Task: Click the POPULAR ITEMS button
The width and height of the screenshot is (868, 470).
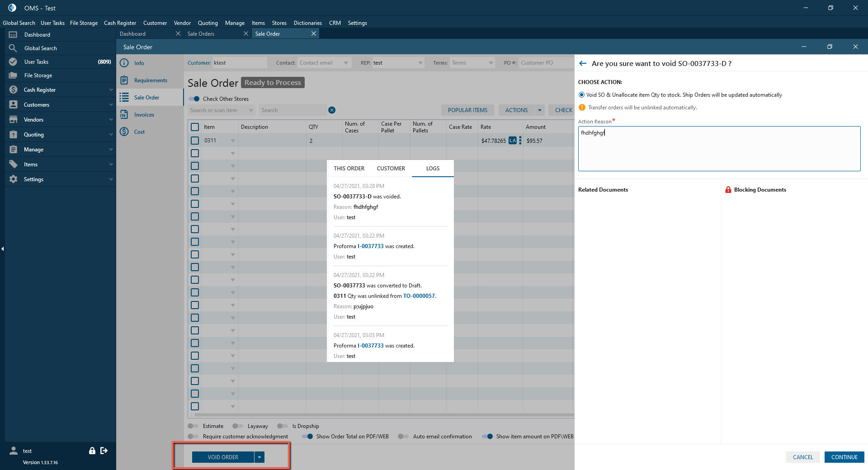Action: pyautogui.click(x=467, y=110)
